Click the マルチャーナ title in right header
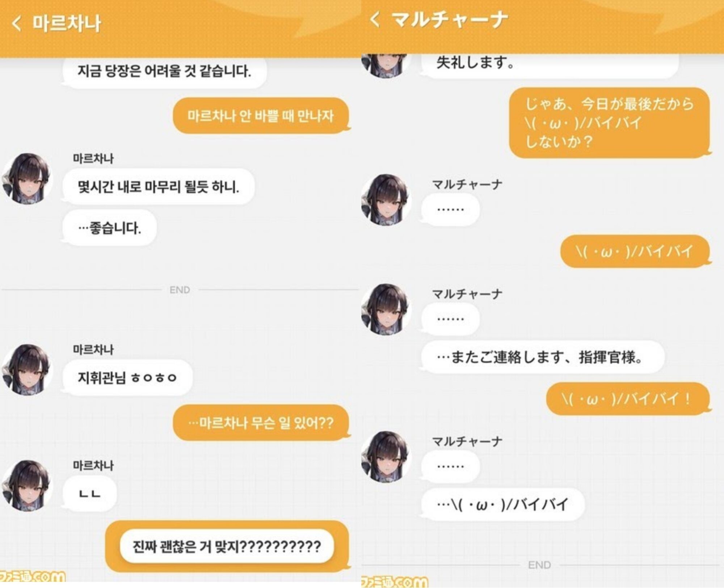Viewport: 724px width, 588px height. (x=449, y=19)
